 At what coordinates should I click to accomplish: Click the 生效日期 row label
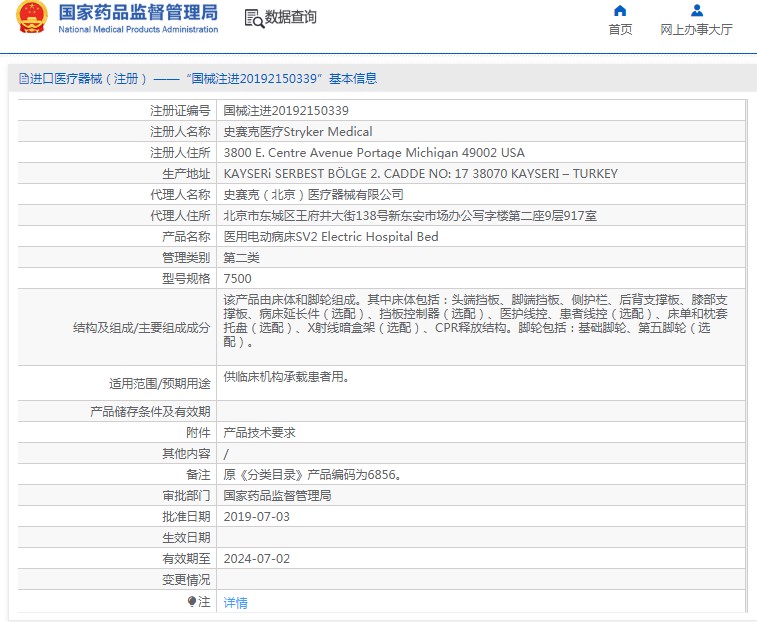coord(186,538)
